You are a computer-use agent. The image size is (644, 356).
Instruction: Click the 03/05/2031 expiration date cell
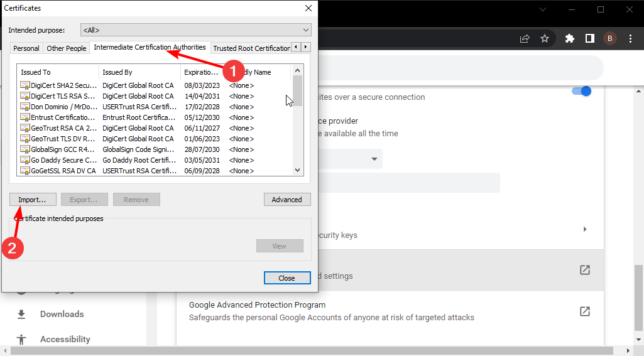coord(202,160)
